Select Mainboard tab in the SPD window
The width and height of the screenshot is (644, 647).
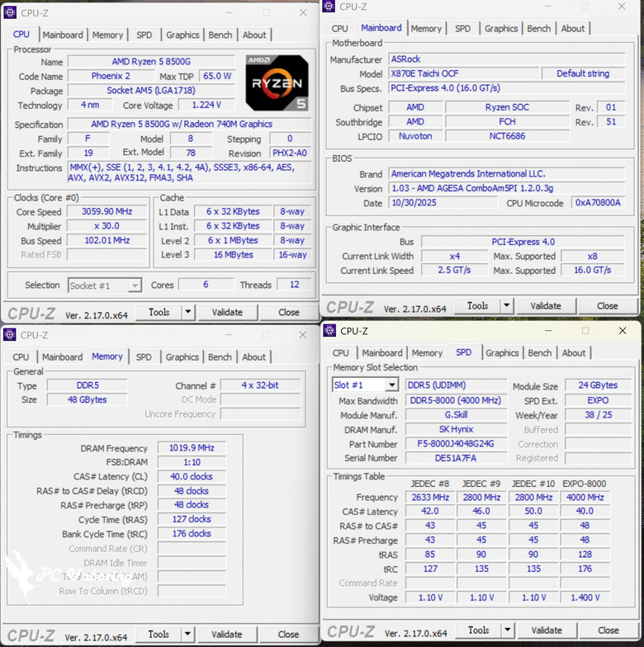click(381, 353)
